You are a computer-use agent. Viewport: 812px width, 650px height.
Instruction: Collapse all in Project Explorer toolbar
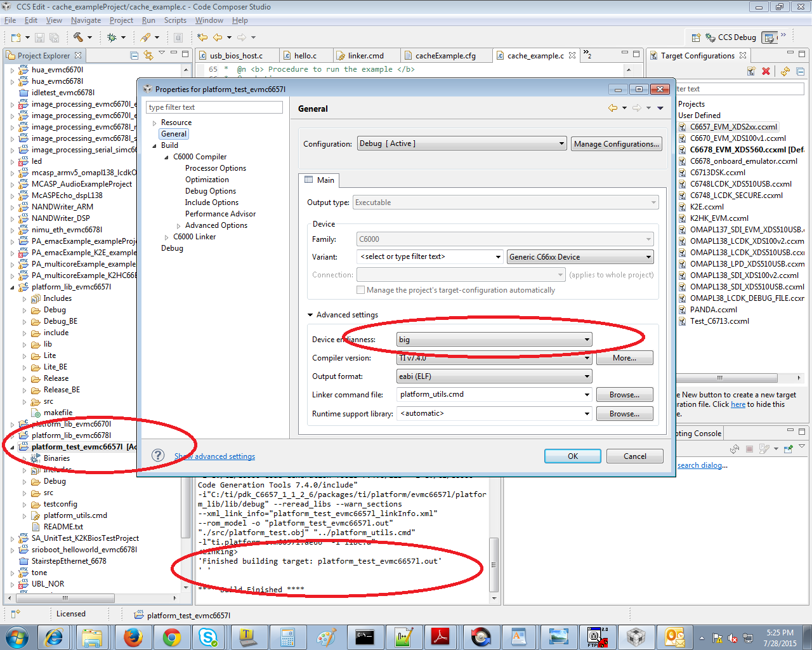pos(134,55)
